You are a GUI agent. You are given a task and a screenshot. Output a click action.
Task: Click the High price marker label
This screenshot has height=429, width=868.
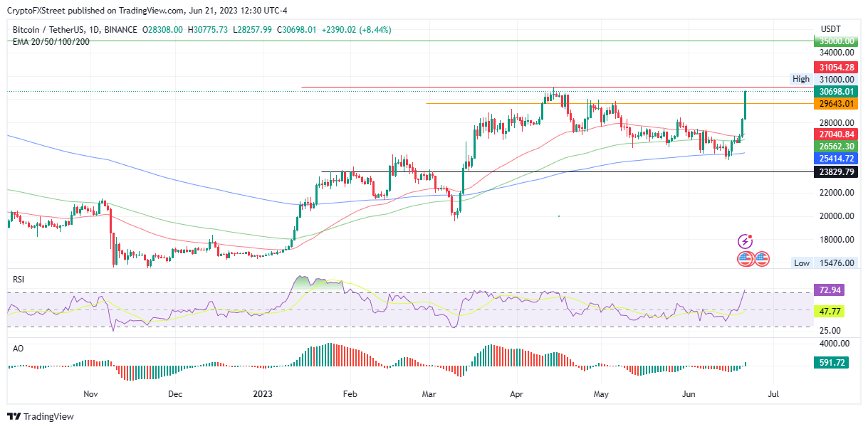(800, 79)
